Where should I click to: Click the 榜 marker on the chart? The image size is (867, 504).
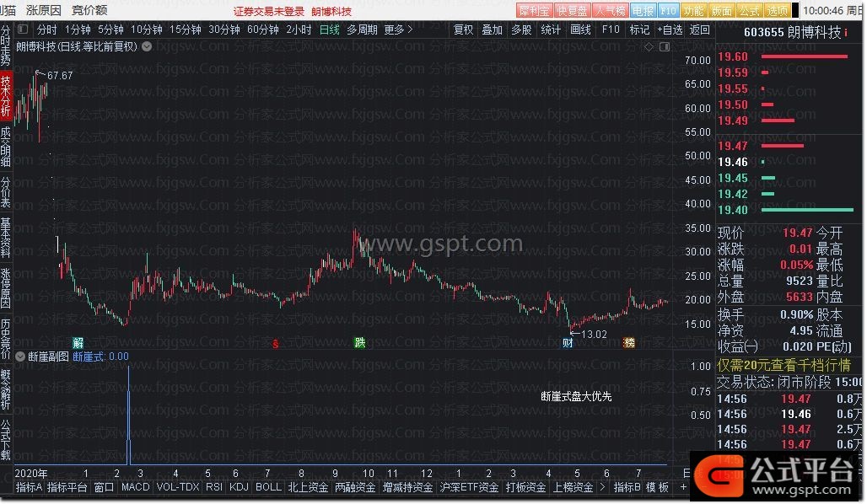point(629,343)
